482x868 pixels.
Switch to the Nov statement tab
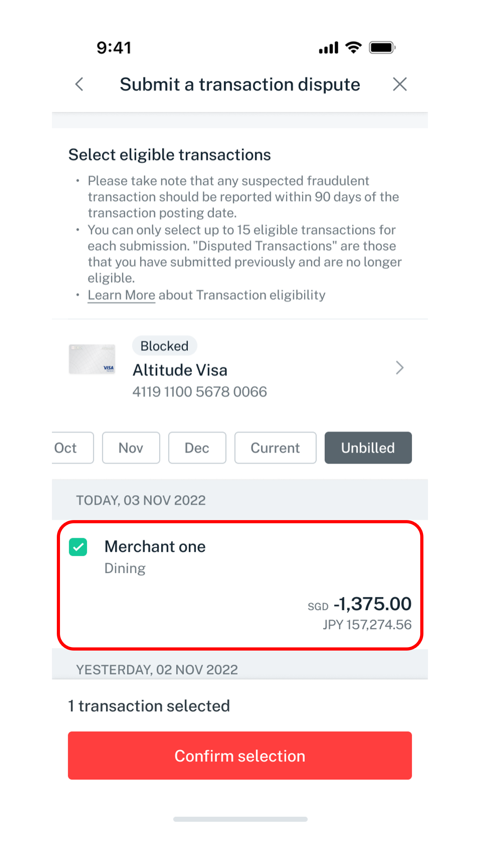click(x=131, y=448)
